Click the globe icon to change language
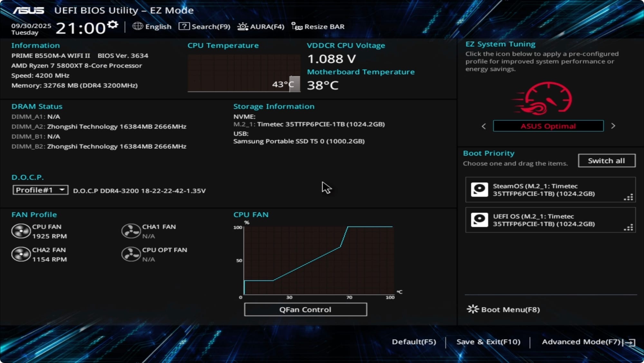644x363 pixels. (137, 26)
